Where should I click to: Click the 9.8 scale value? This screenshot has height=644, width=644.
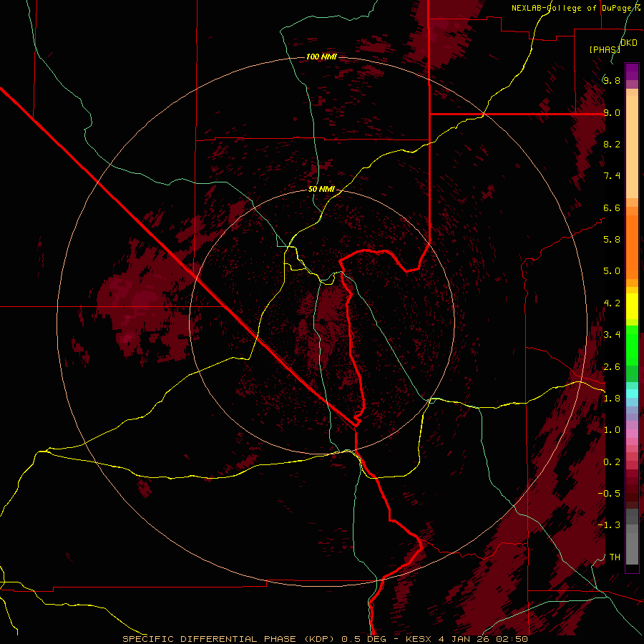(x=612, y=81)
